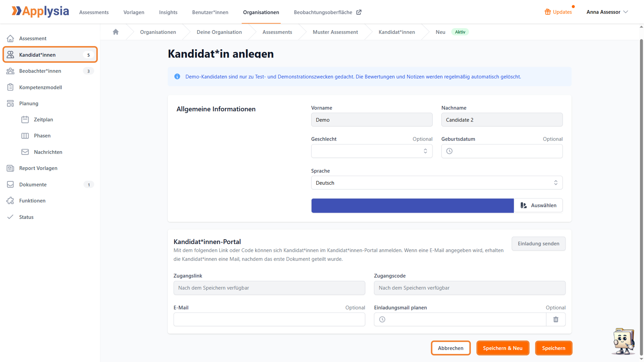Go to Assessments breadcrumb
Screen dimensions: 644x362
click(277, 32)
